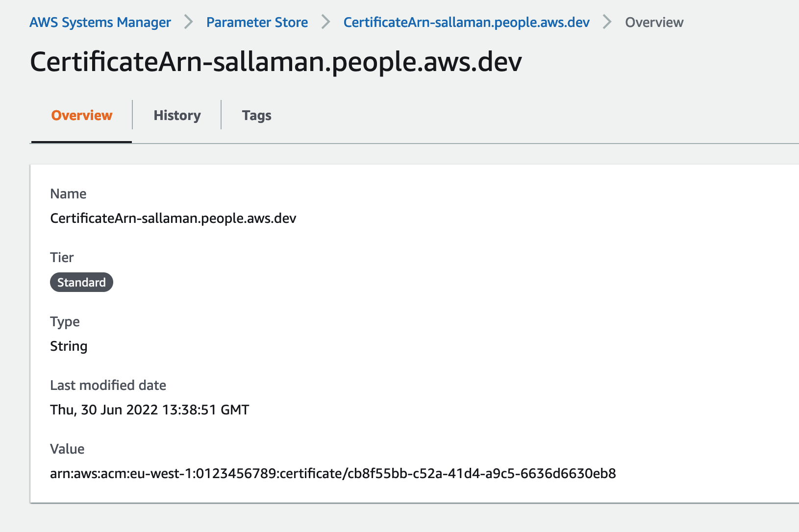Viewport: 799px width, 532px height.
Task: Open CertificateArn-sallaman.people.aws.dev breadcrumb link
Action: 466,23
